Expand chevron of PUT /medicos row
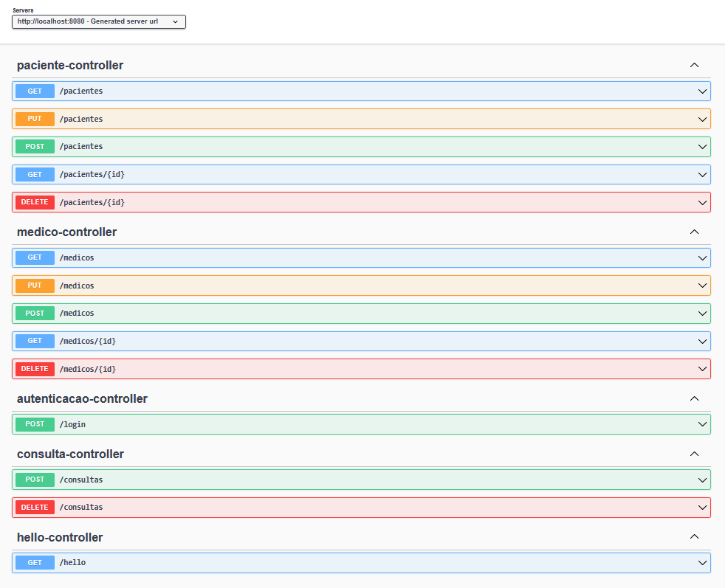This screenshot has height=588, width=725. pos(702,286)
